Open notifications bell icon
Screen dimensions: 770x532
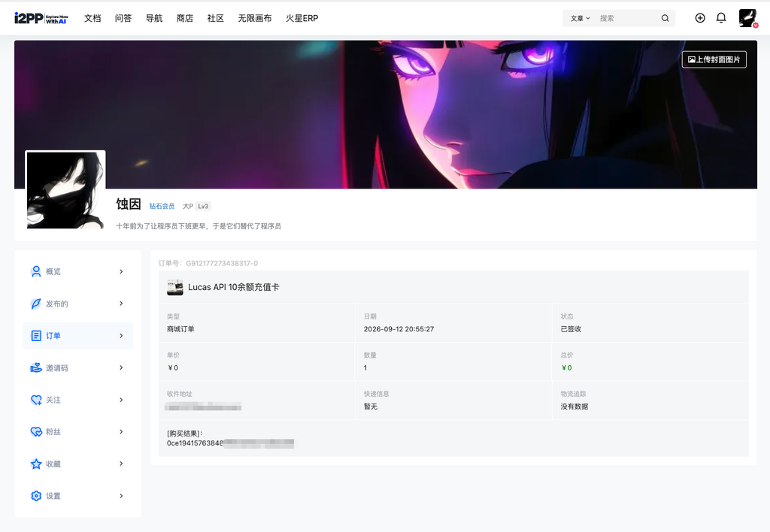721,18
